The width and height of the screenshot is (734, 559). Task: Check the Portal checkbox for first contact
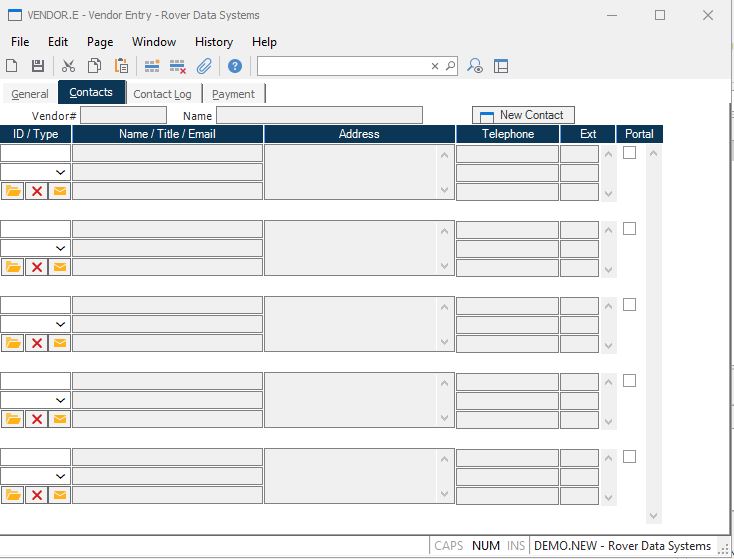coord(629,153)
